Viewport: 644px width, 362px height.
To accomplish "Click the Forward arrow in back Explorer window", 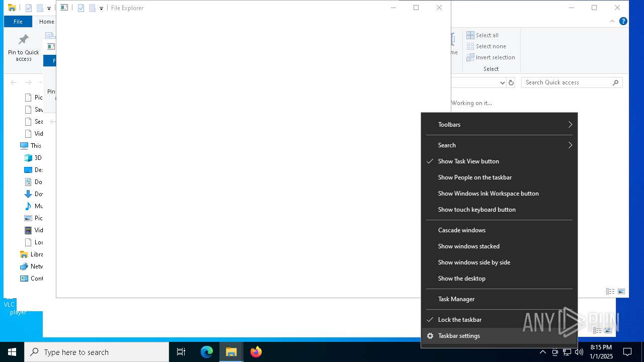I will pos(29,82).
